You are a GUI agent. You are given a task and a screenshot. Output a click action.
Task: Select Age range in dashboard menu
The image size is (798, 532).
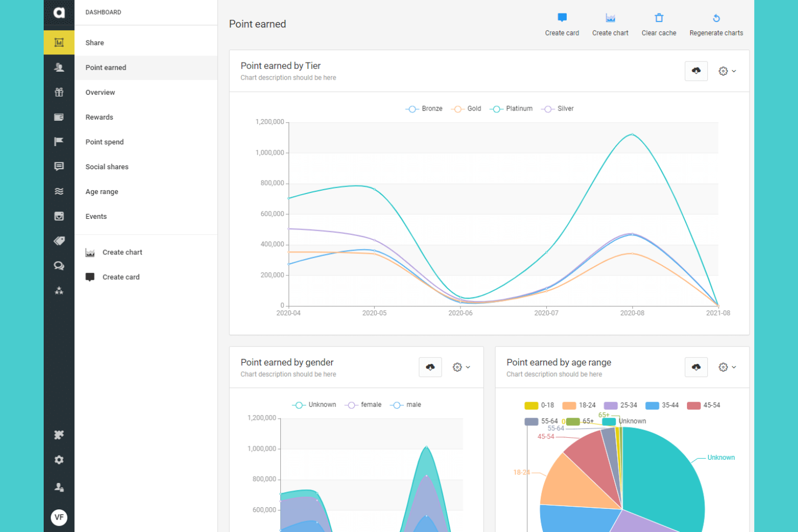146,191
